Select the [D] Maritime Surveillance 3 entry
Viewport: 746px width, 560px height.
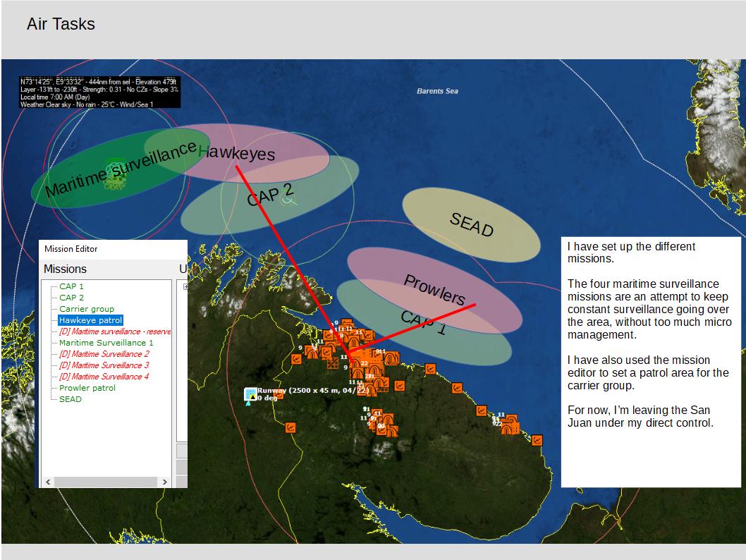(104, 365)
